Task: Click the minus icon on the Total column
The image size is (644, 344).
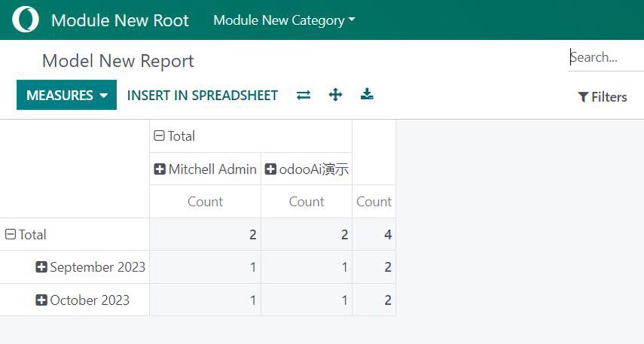Action: click(159, 136)
